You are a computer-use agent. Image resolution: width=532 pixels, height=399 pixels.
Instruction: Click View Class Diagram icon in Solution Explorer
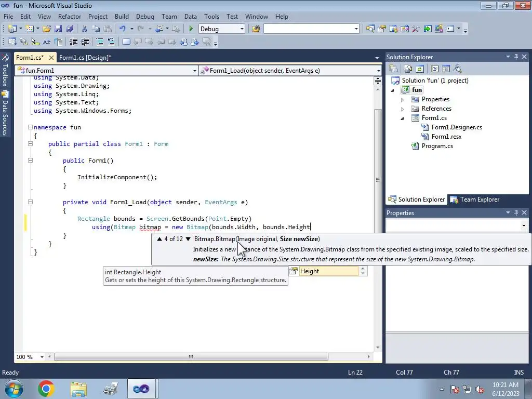pos(458,69)
